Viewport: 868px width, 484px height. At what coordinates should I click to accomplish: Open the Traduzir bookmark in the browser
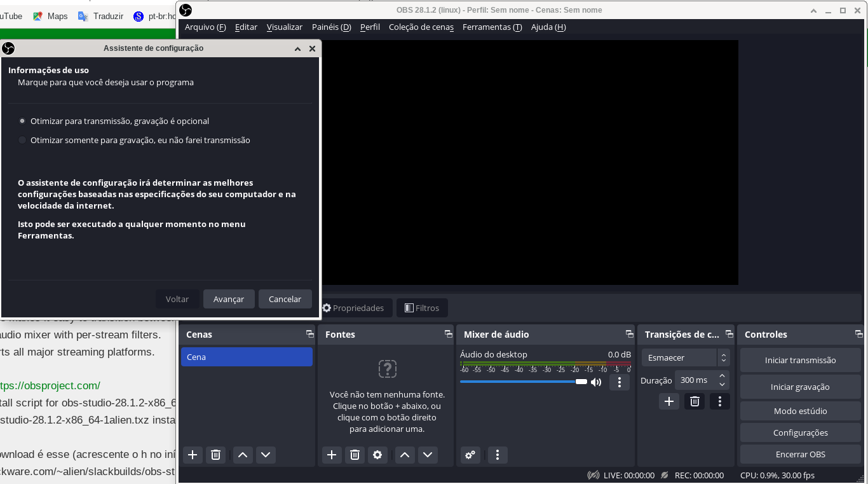101,16
